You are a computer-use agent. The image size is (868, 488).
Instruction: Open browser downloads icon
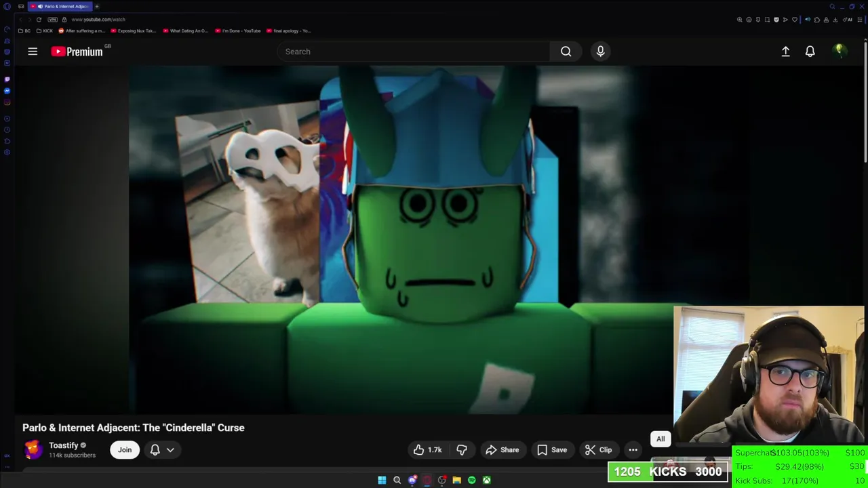[x=835, y=20]
